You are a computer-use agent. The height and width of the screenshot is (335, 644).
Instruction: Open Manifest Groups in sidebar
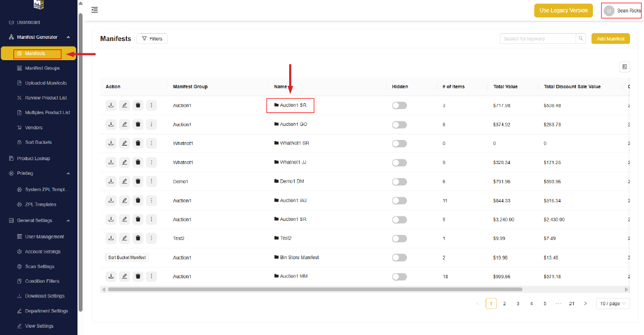click(x=42, y=68)
